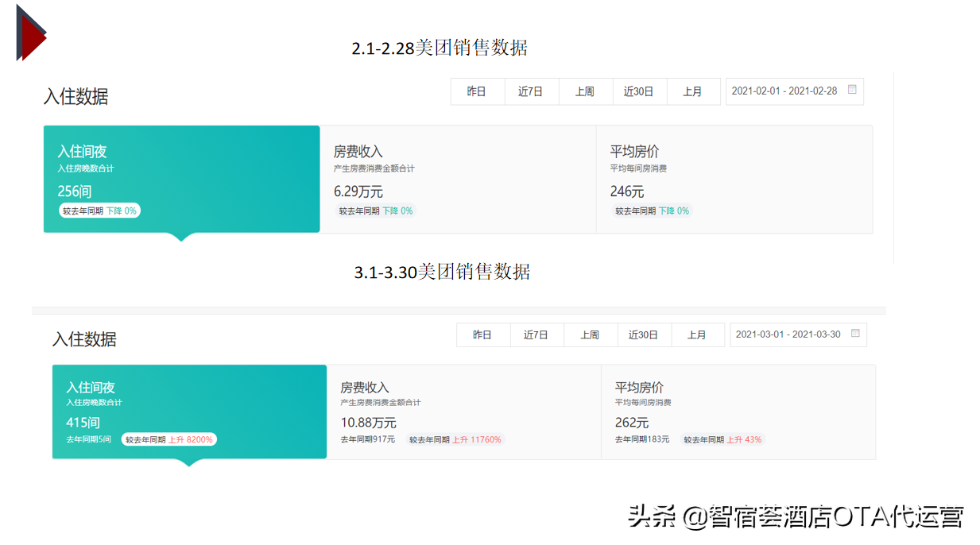Select 上月 in the upper filter bar
The width and height of the screenshot is (980, 545).
point(693,91)
